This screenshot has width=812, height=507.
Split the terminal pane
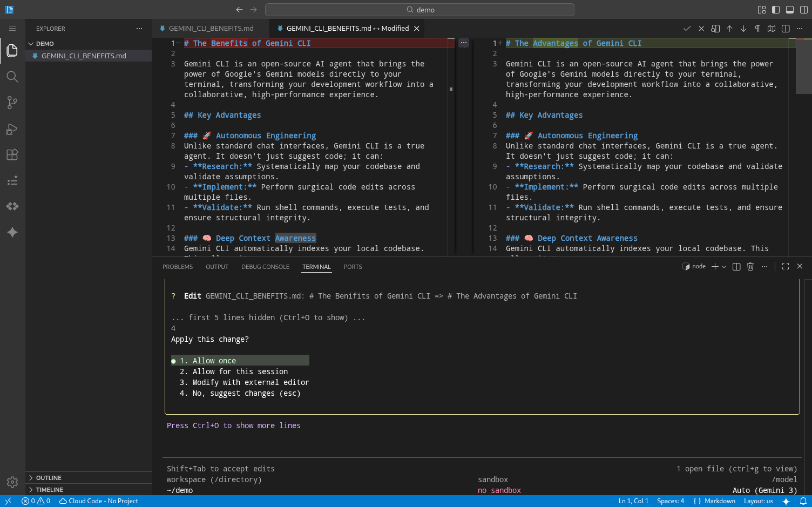pyautogui.click(x=736, y=266)
